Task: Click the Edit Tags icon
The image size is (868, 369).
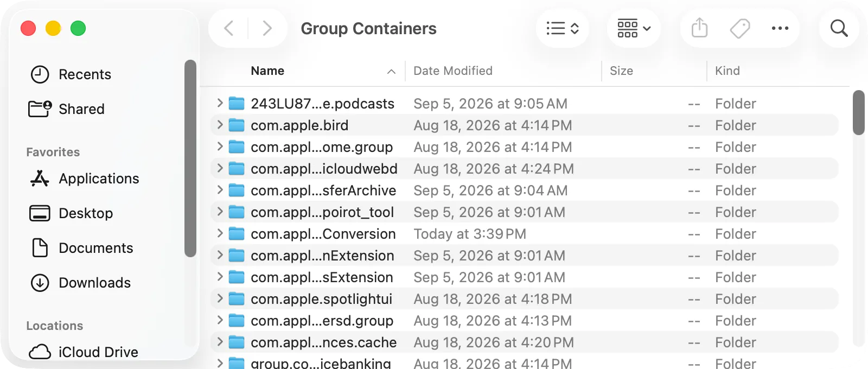Action: (x=740, y=28)
